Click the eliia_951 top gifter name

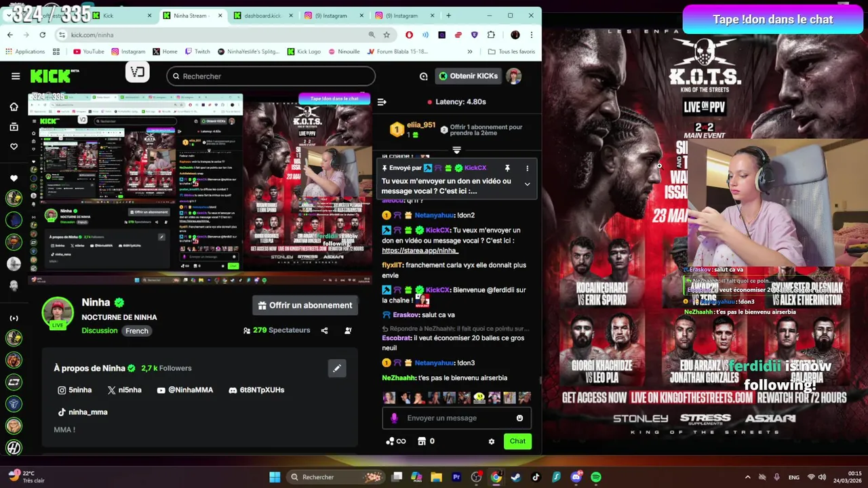tap(421, 125)
